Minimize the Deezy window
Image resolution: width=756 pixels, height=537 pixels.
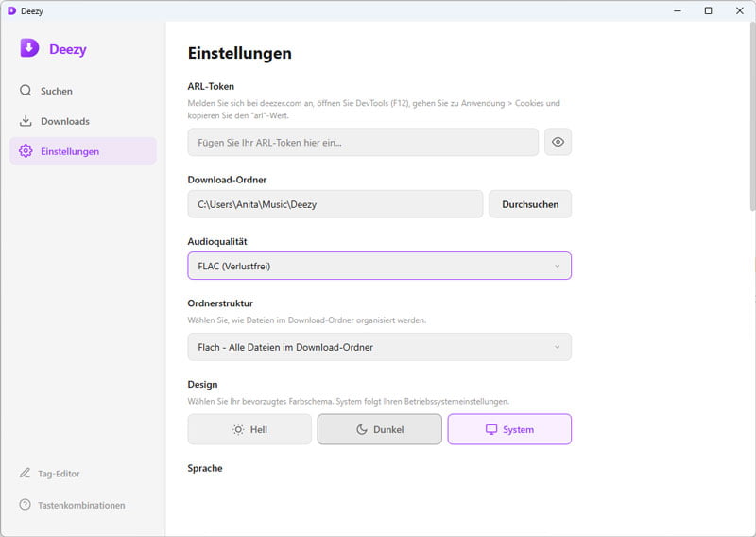point(678,10)
